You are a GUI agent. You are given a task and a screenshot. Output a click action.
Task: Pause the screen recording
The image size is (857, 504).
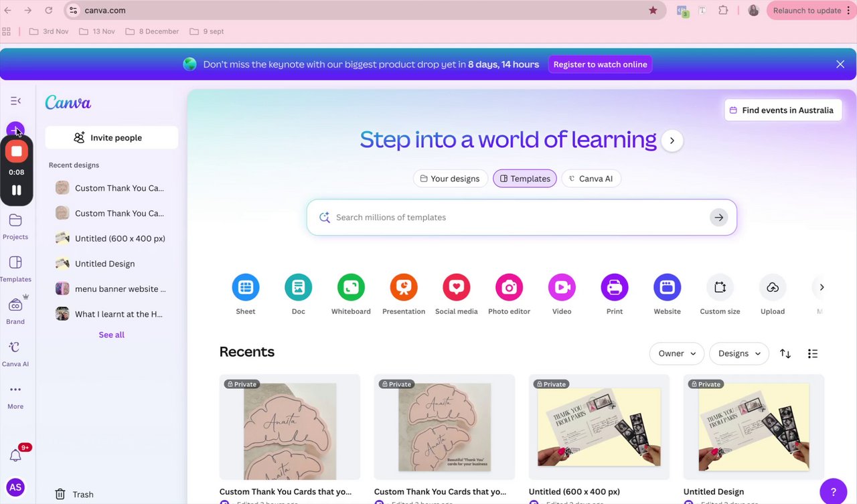tap(16, 190)
